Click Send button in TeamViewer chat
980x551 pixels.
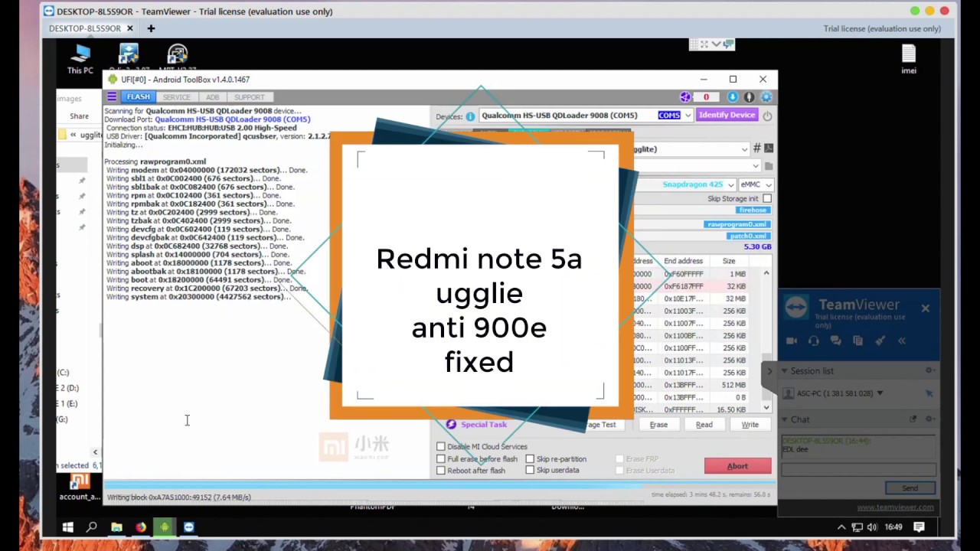pyautogui.click(x=910, y=488)
